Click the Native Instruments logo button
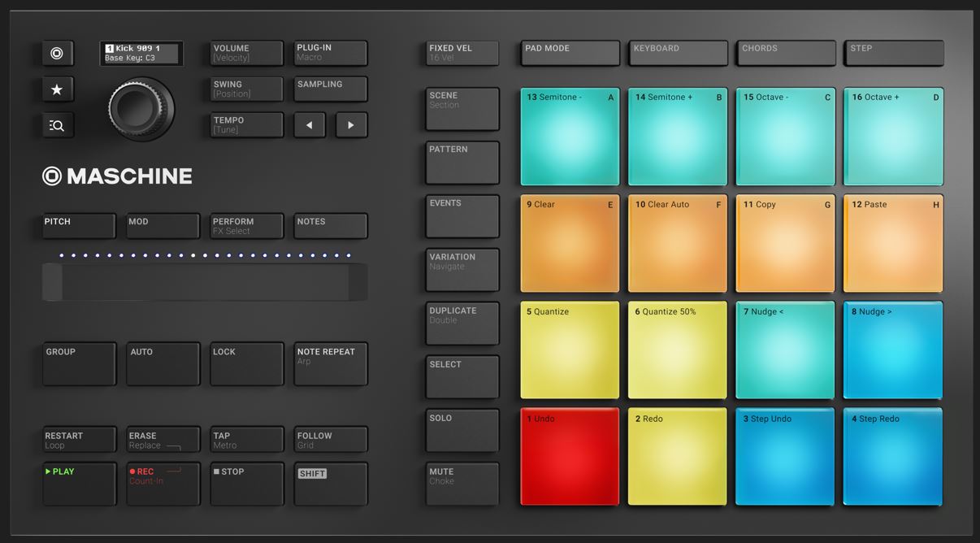Viewport: 980px width, 543px height. tap(57, 54)
